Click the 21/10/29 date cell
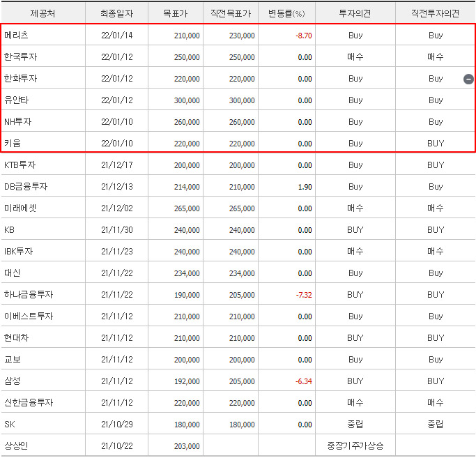 click(x=117, y=425)
